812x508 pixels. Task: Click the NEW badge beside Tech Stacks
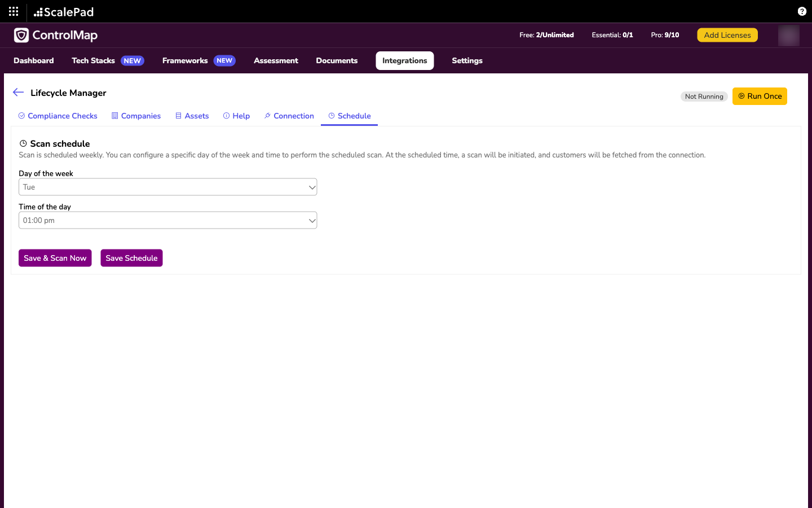point(133,60)
